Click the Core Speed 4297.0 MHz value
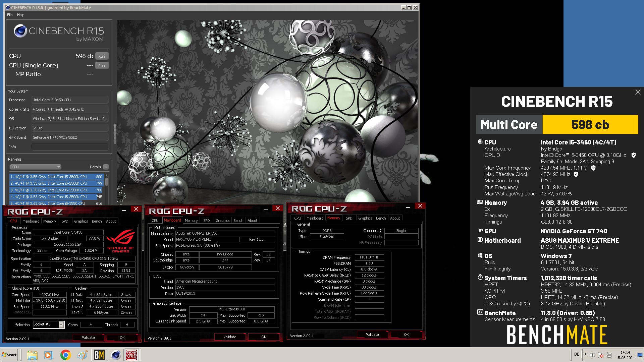Viewport: 644px width, 362px height. tap(49, 295)
